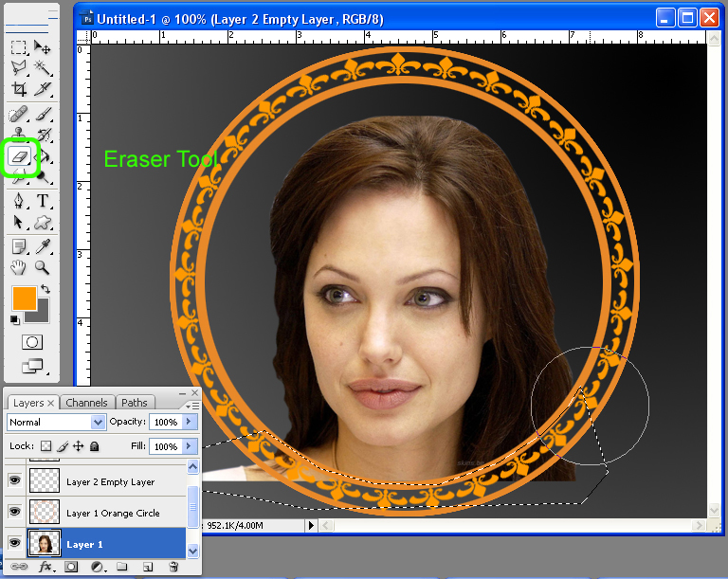Change the screen mode in toolbox
This screenshot has height=579, width=728.
(x=32, y=367)
